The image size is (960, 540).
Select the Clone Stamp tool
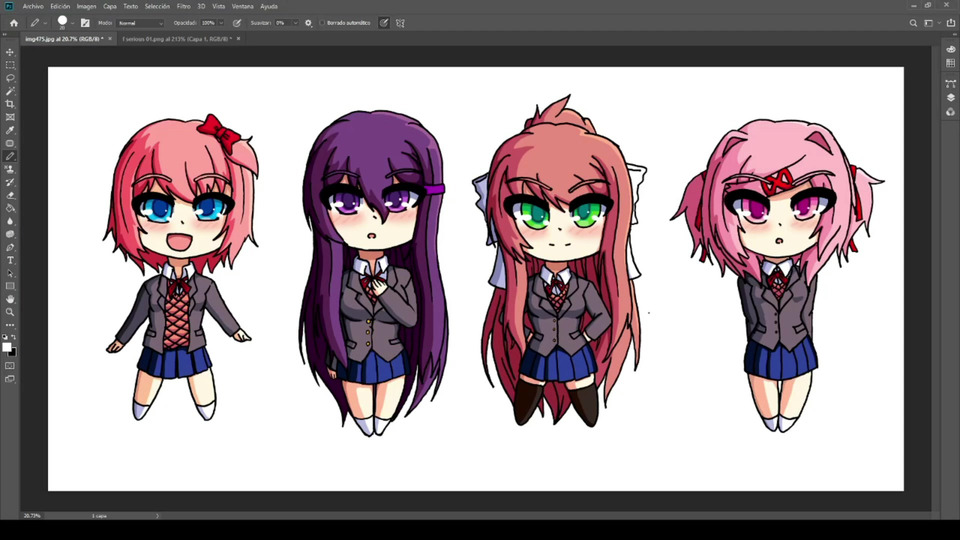point(10,170)
